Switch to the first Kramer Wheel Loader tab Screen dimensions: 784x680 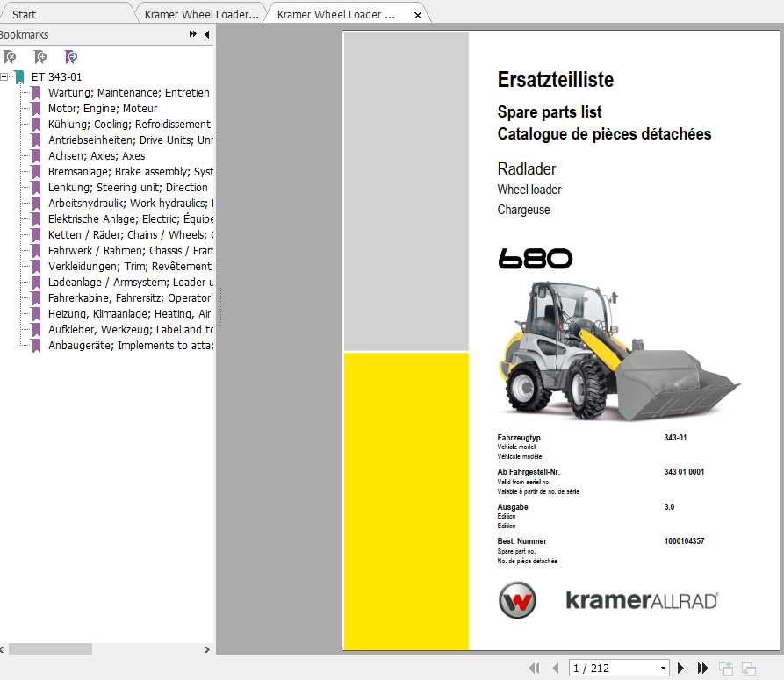click(x=202, y=15)
